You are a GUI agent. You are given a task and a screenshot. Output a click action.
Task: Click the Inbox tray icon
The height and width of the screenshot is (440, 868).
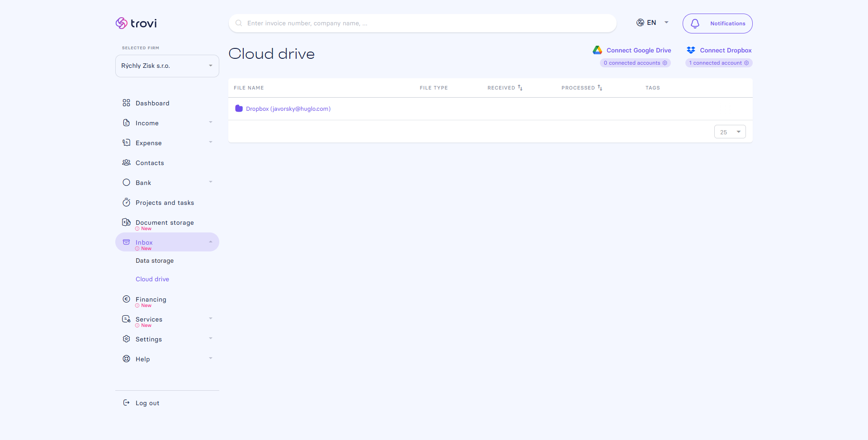[127, 242]
